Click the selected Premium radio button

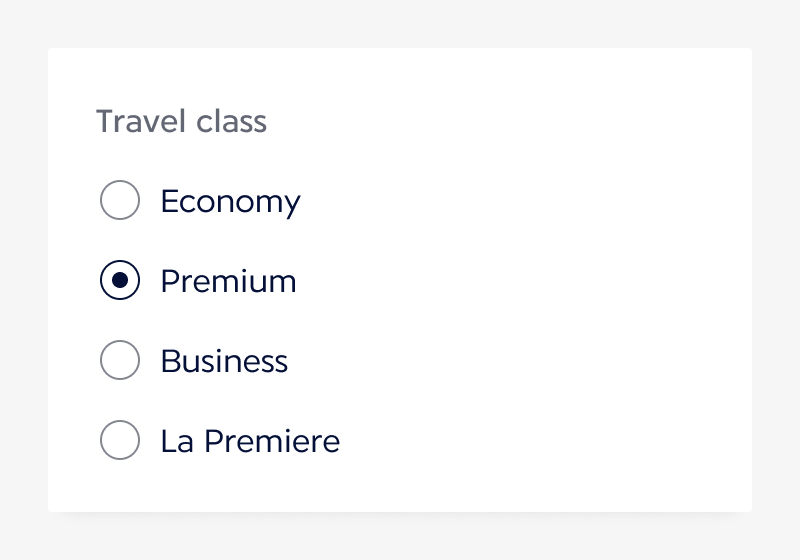pos(120,281)
